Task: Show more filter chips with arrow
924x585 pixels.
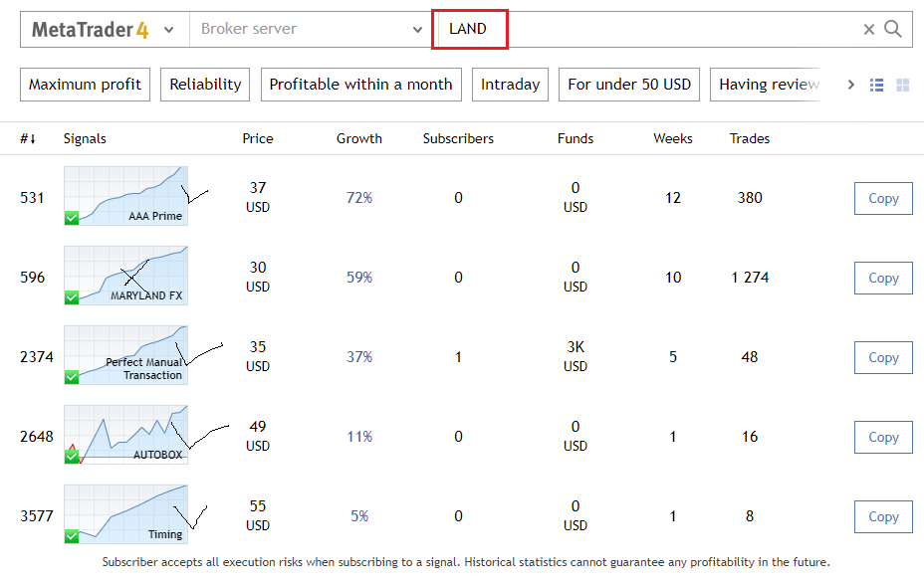Action: 851,85
